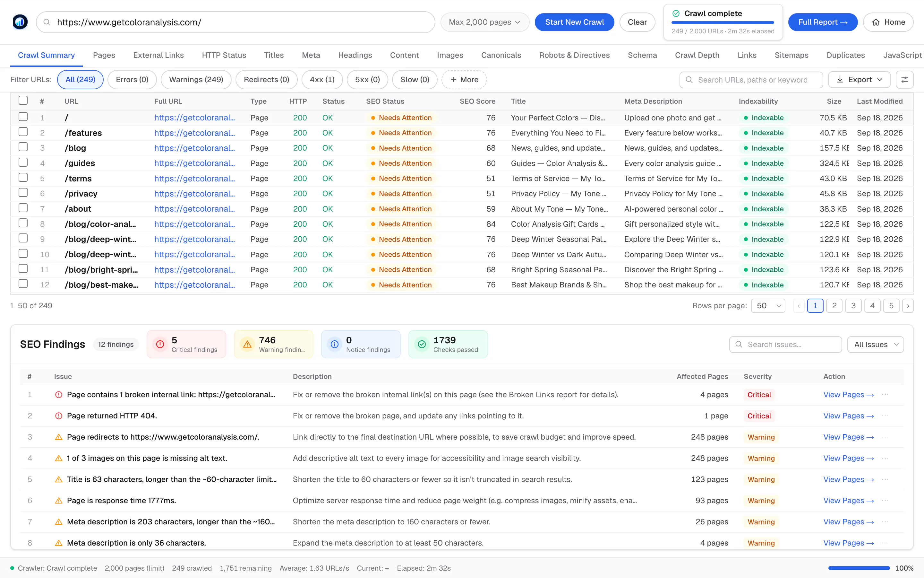This screenshot has height=578, width=924.
Task: Check the /blog row checkbox
Action: pos(23,147)
